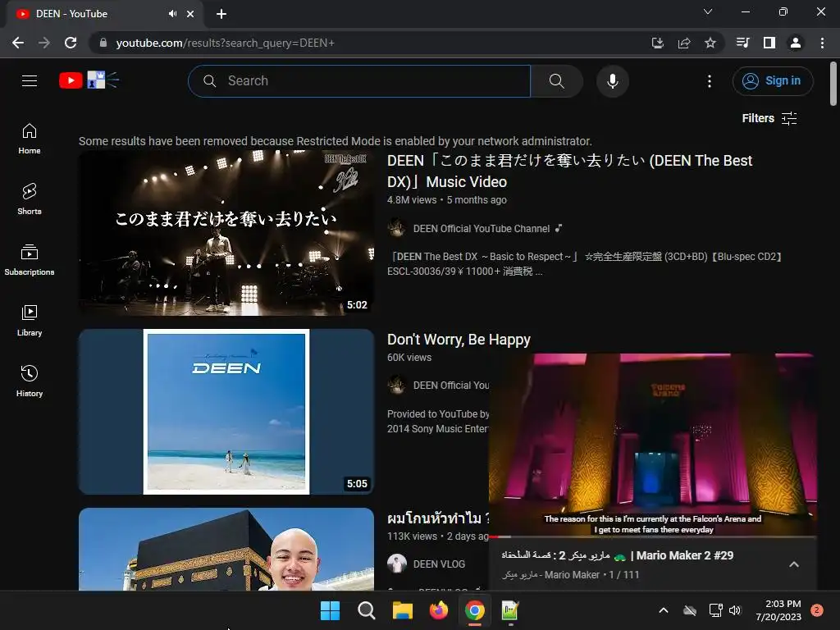This screenshot has height=630, width=840.
Task: Open media controls icon in toolbar
Action: (743, 43)
